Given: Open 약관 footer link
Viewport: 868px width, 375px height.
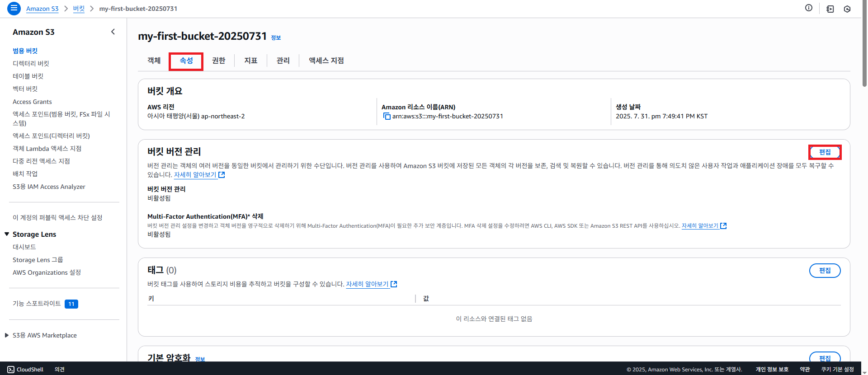Looking at the screenshot, I should pos(805,369).
